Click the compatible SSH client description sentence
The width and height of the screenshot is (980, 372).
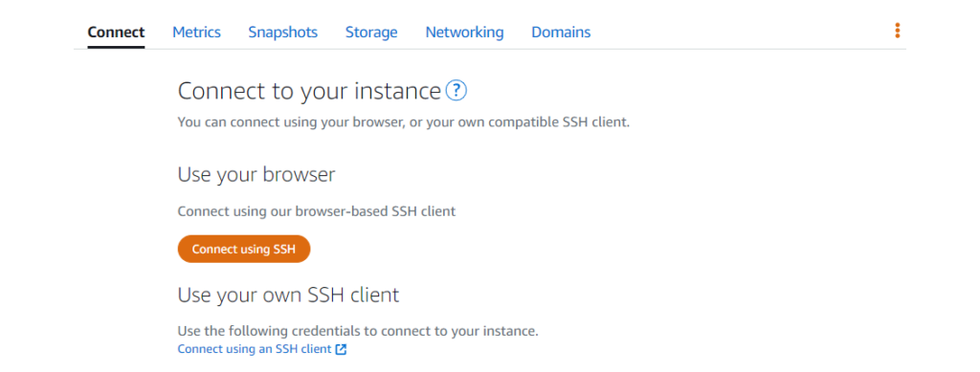(404, 122)
